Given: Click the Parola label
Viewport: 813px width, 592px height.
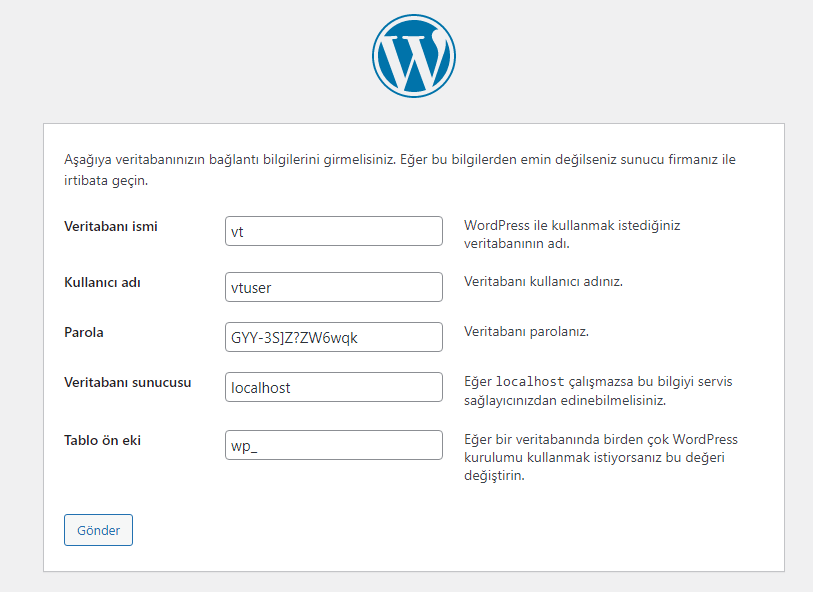Looking at the screenshot, I should point(84,332).
